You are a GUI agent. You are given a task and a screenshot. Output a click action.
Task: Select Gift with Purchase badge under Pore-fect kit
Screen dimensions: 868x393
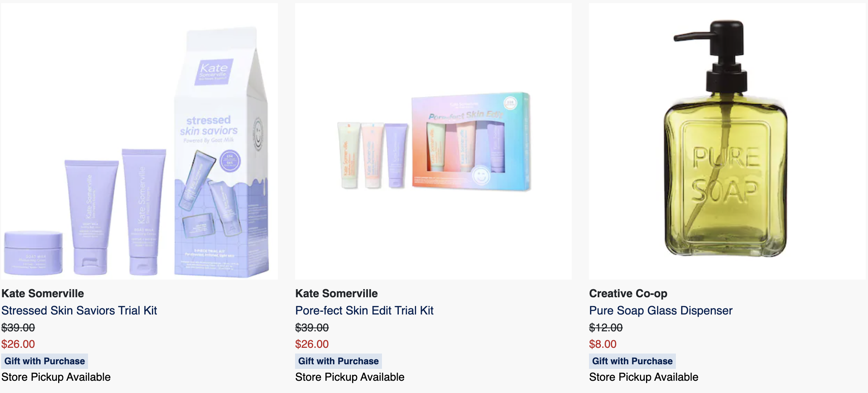click(338, 361)
